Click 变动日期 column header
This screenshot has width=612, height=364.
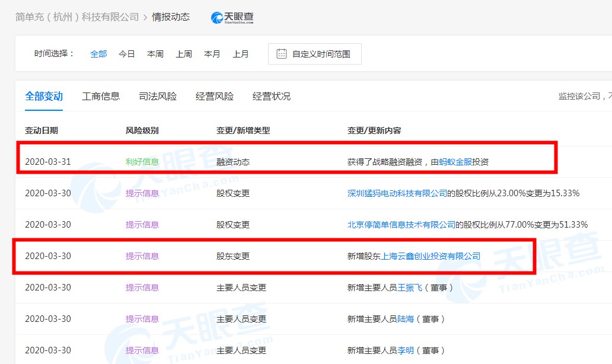(42, 130)
